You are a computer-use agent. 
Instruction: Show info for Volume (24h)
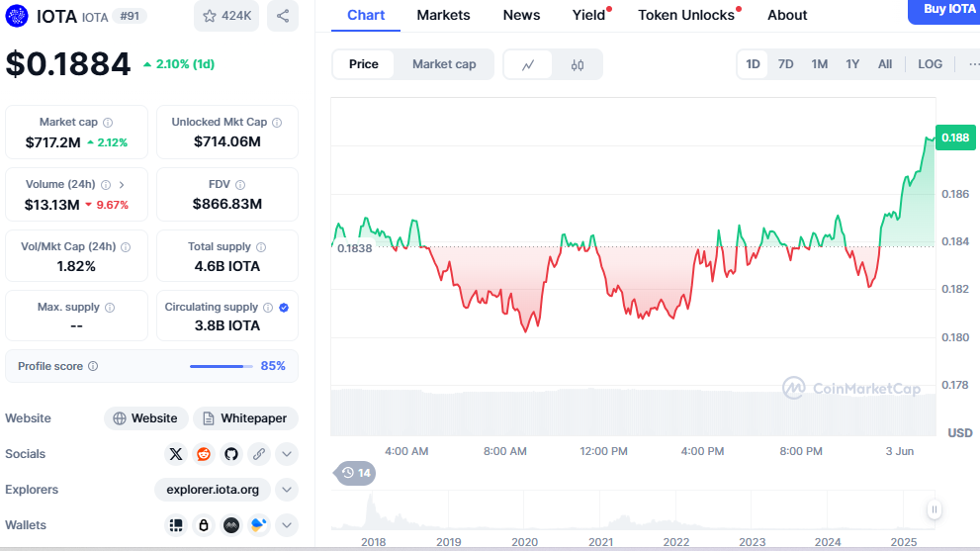[106, 185]
